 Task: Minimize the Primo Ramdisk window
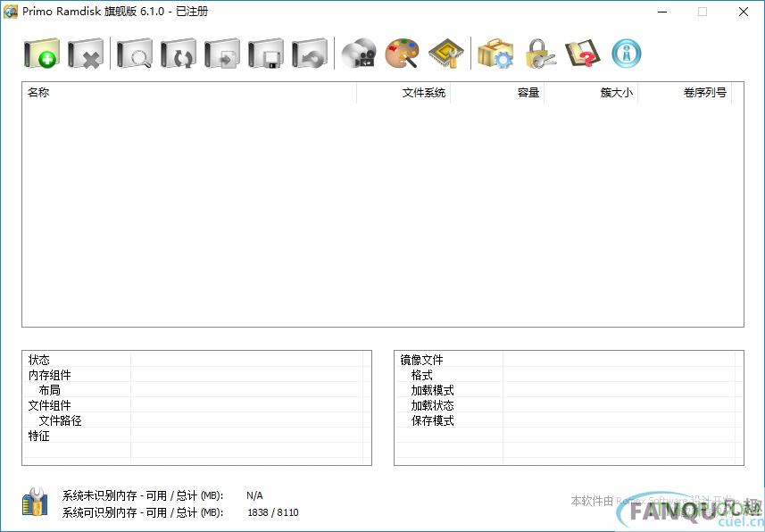tap(662, 12)
